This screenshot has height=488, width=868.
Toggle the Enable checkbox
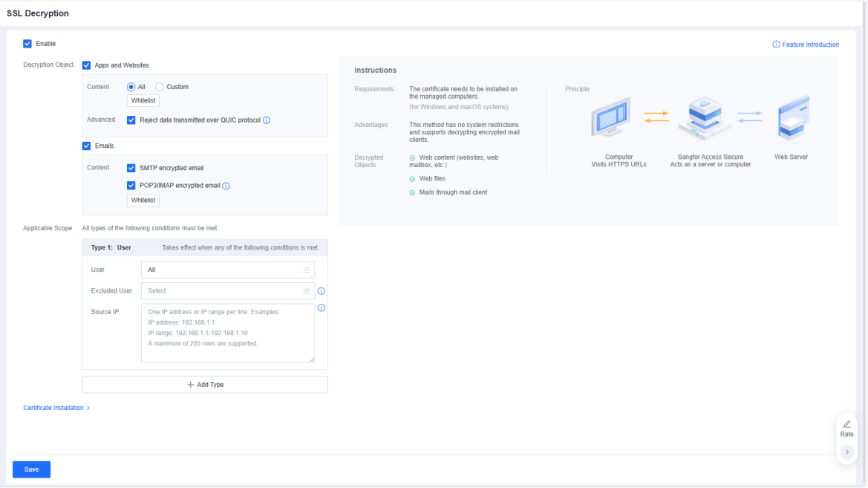pos(27,44)
